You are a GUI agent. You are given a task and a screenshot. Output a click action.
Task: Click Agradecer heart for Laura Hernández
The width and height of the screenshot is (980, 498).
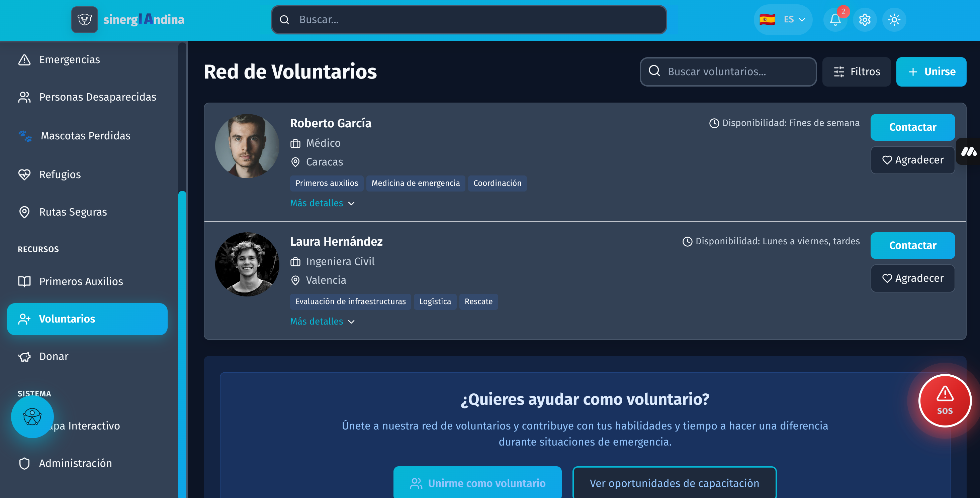click(x=912, y=278)
